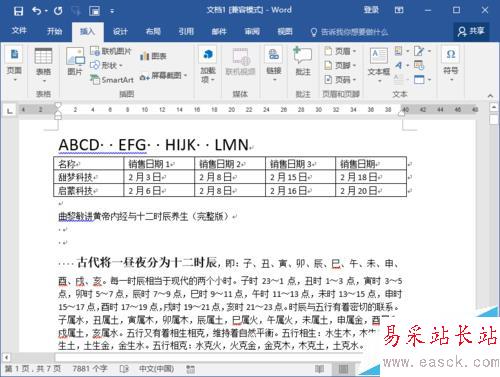500x377 pixels.
Task: Click the horizontal scrollbar left arrow
Action: (x=6, y=357)
